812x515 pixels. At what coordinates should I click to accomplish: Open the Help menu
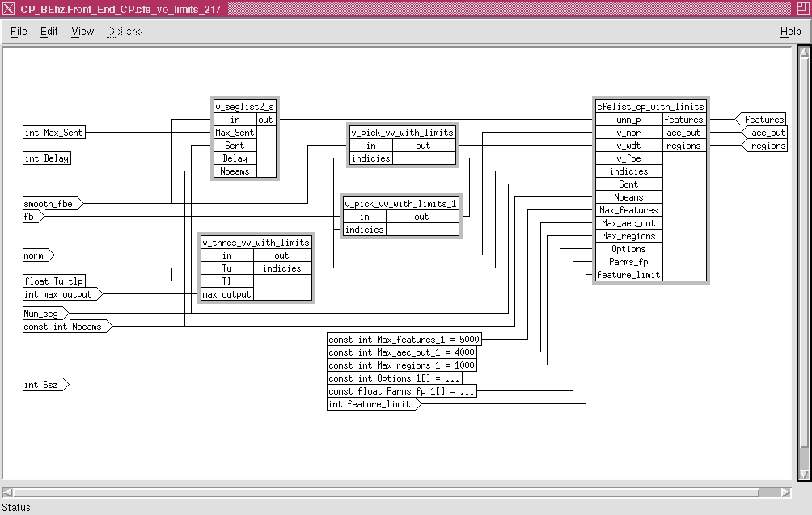coord(790,32)
